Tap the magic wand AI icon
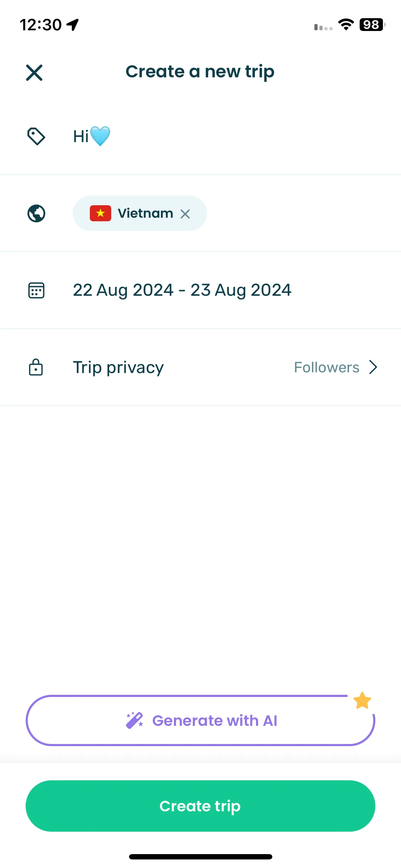The height and width of the screenshot is (868, 401). tap(134, 720)
